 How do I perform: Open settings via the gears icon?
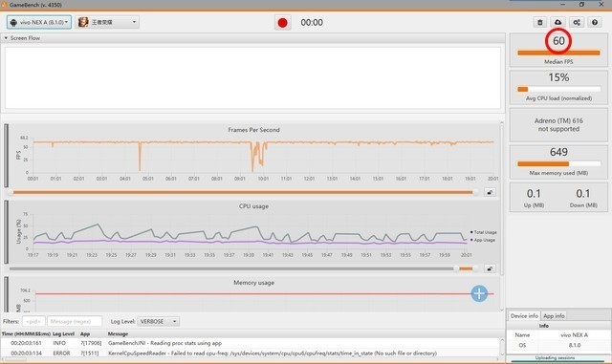[577, 22]
